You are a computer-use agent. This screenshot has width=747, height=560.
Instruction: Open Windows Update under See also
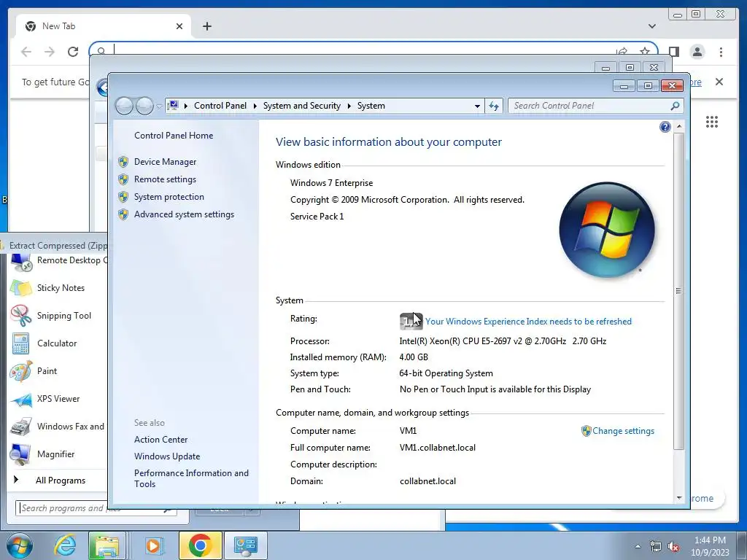[x=167, y=456]
